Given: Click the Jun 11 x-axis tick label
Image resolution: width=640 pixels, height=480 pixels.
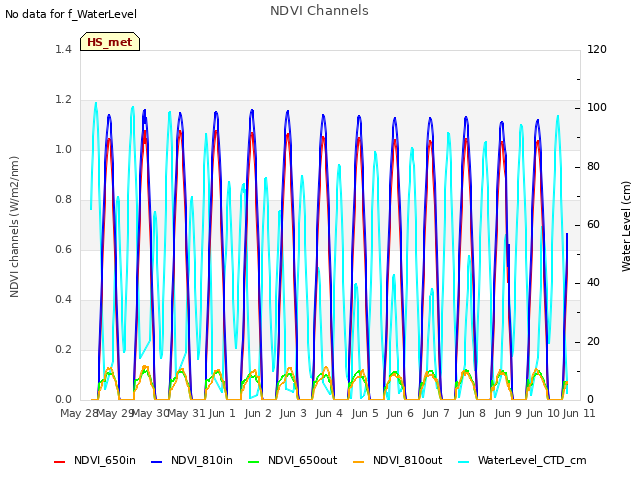Looking at the screenshot, I should coord(579,413).
